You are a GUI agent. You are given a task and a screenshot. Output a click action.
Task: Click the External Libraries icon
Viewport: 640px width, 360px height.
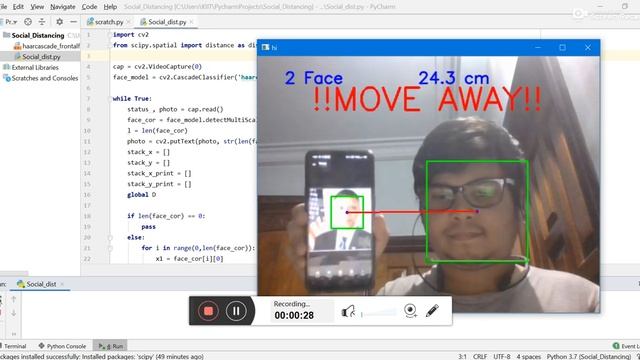click(7, 67)
